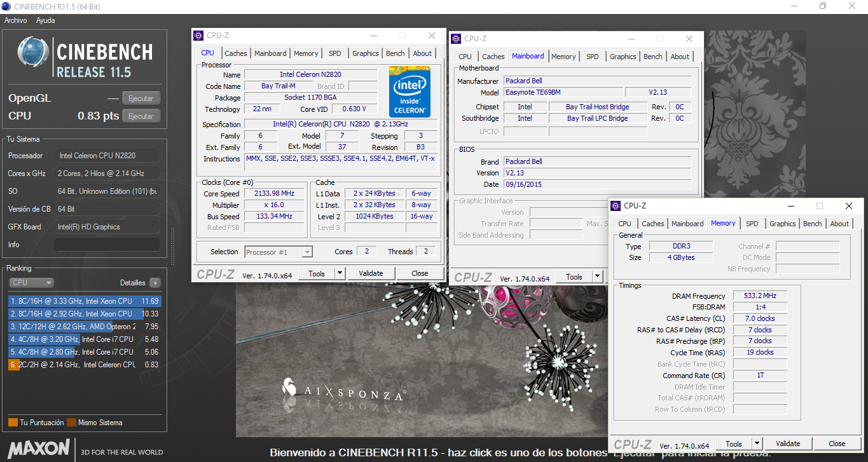Image resolution: width=868 pixels, height=462 pixels.
Task: Click Close button in first CPU-Z window
Action: (420, 273)
